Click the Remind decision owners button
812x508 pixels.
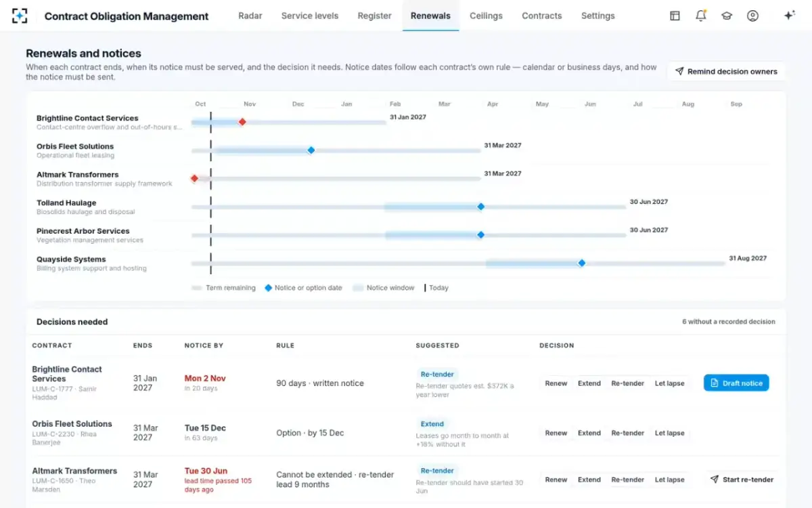pos(726,71)
